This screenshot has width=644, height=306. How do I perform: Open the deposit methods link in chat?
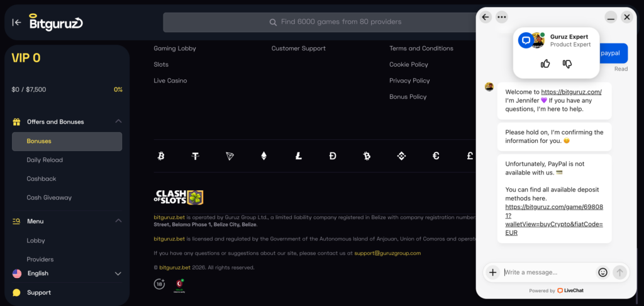[554, 220]
